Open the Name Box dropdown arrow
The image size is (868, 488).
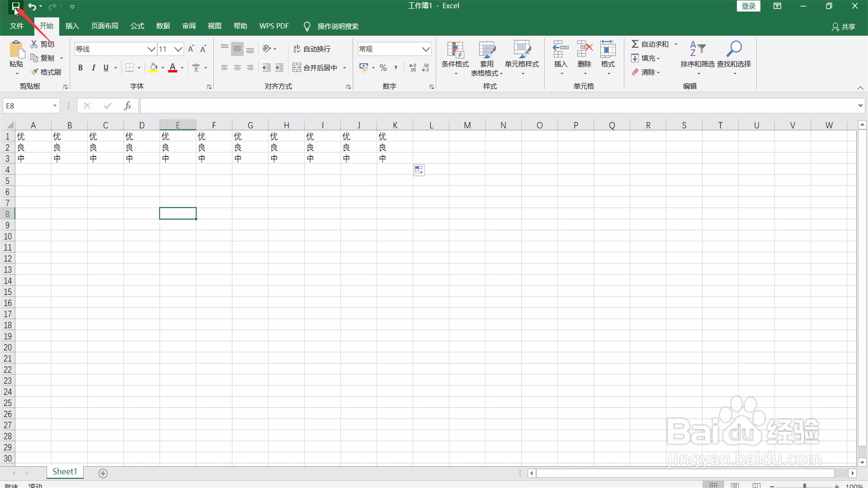tap(55, 106)
